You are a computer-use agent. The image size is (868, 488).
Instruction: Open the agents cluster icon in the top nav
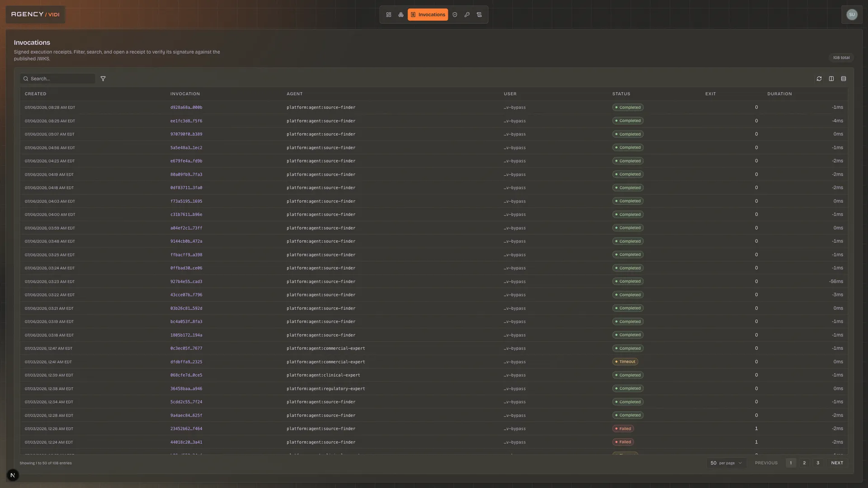(x=401, y=14)
